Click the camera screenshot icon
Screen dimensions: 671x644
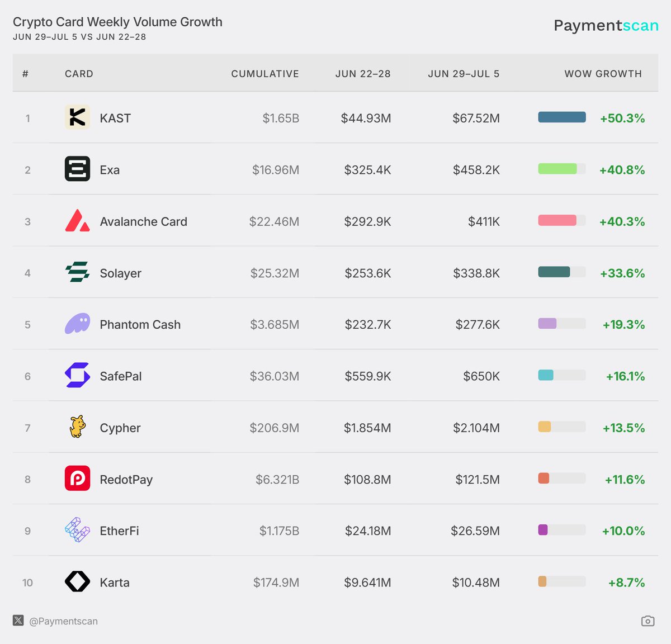coord(648,621)
